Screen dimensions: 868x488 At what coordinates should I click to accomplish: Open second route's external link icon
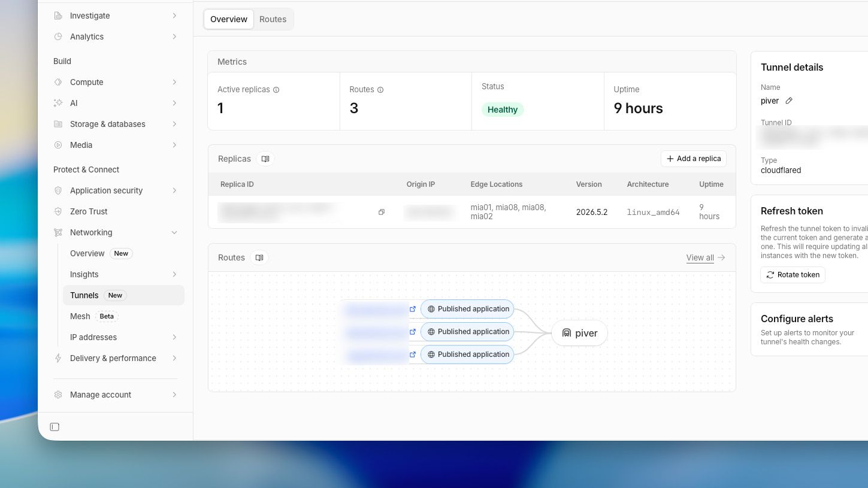[413, 332]
